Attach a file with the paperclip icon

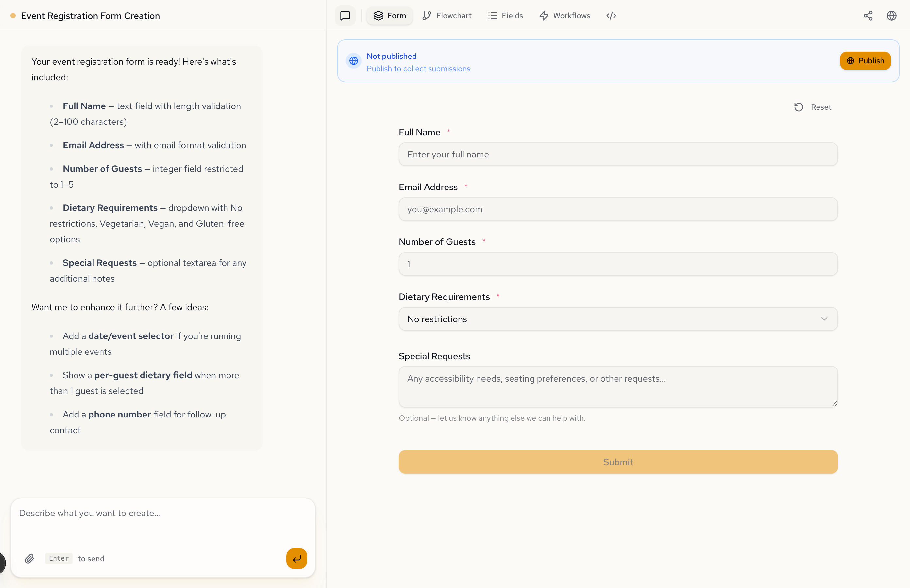coord(29,558)
